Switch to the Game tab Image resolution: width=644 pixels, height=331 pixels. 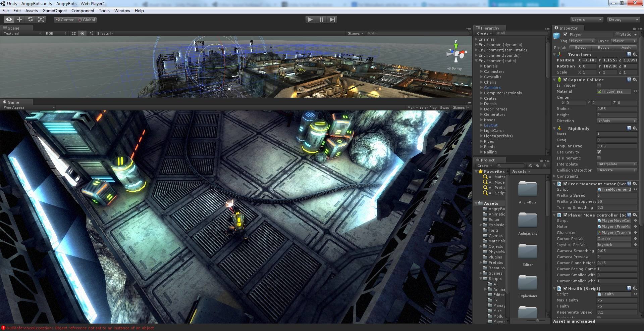coord(13,102)
